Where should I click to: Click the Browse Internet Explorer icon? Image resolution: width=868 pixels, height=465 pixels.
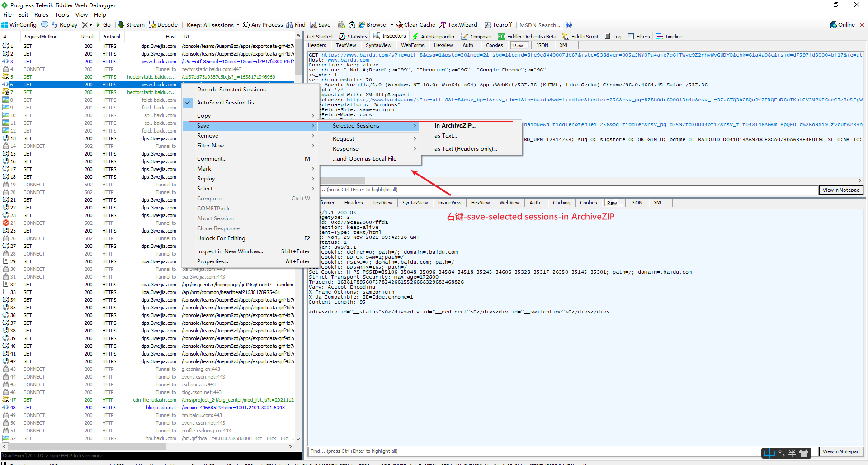tap(362, 25)
